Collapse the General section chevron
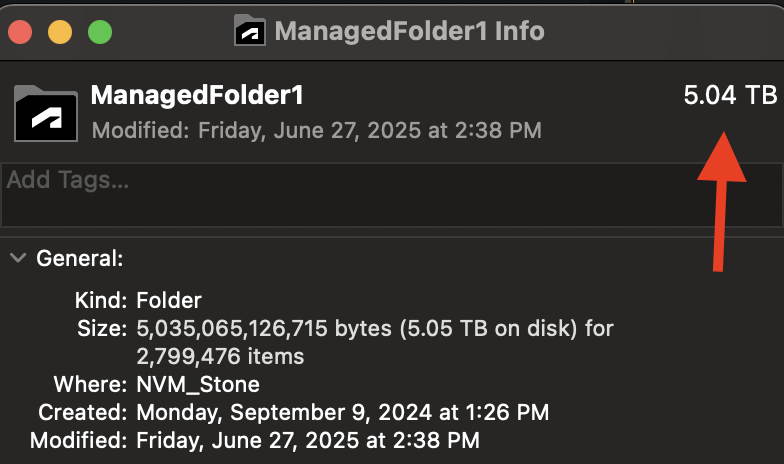This screenshot has width=784, height=464. [18, 258]
